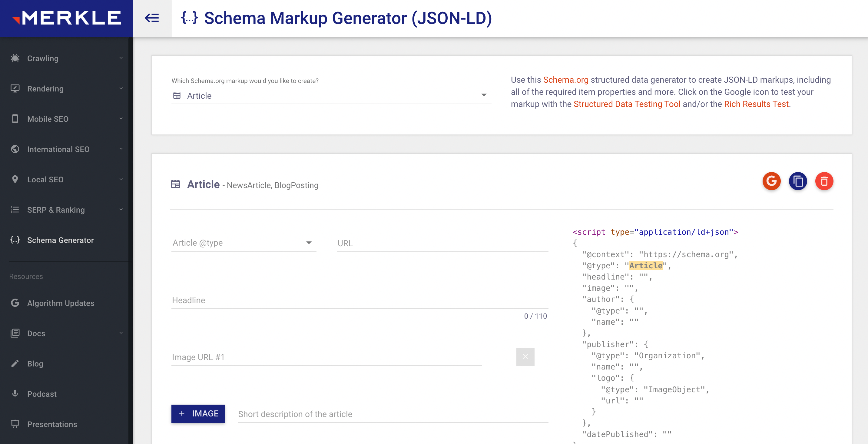Screen dimensions: 868x444
Task: Open the Blog sidebar item
Action: 35,363
